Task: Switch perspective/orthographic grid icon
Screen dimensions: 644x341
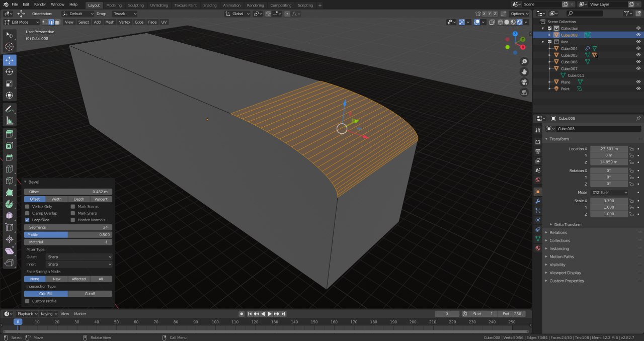Action: (x=524, y=93)
